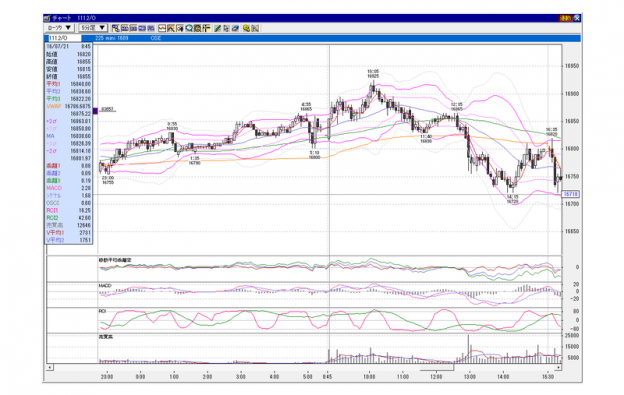Toggle the crosshair cursor tool icon
The image size is (624, 395).
(x=206, y=28)
